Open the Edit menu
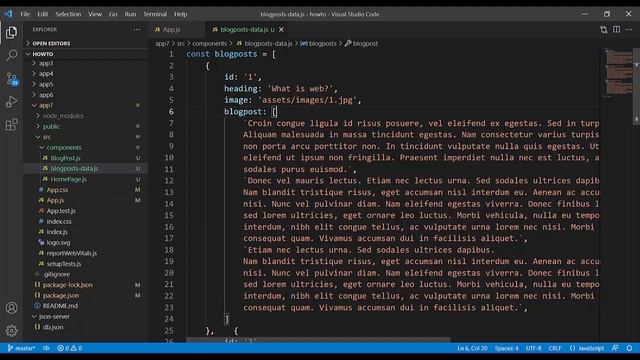The height and width of the screenshot is (360, 640). (43, 14)
